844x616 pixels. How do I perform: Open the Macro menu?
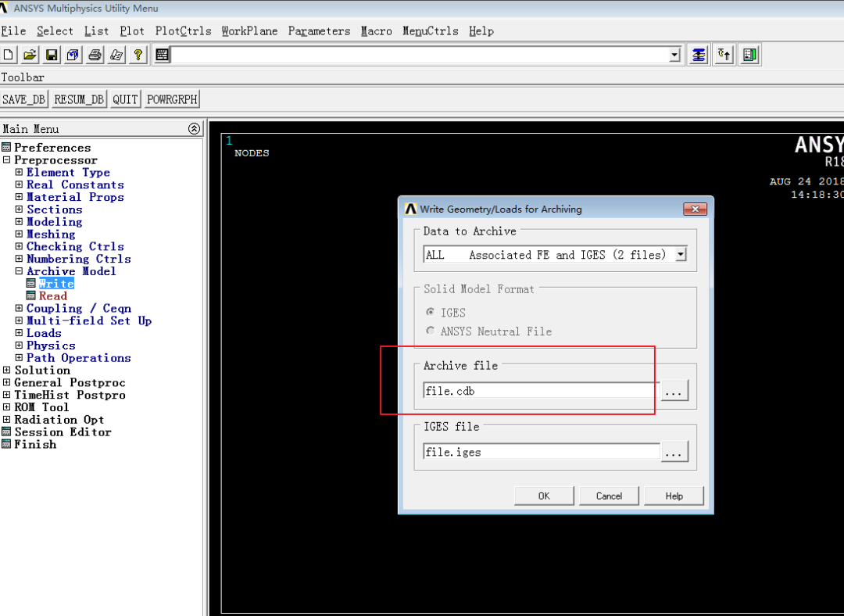(376, 31)
